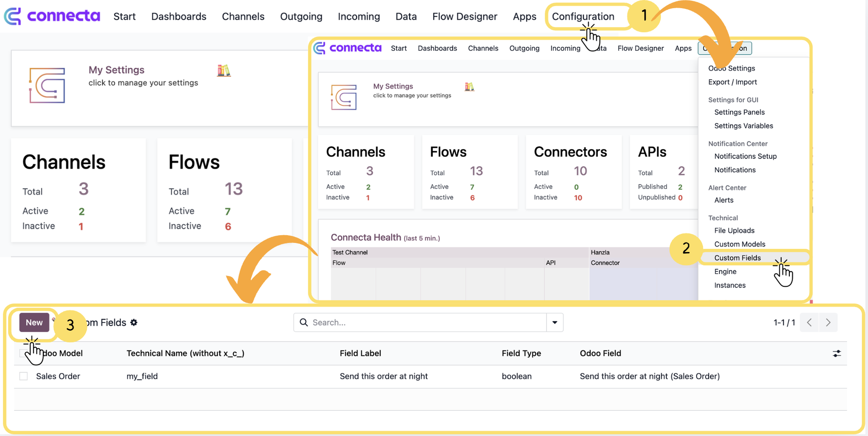Image resolution: width=868 pixels, height=436 pixels.
Task: Go to the previous page with the left pager arrow
Action: click(x=809, y=322)
